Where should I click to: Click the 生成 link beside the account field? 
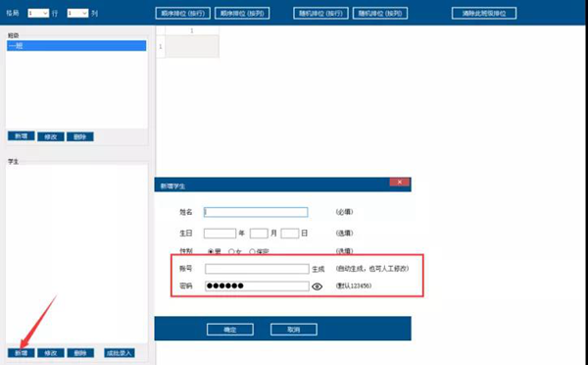(318, 269)
